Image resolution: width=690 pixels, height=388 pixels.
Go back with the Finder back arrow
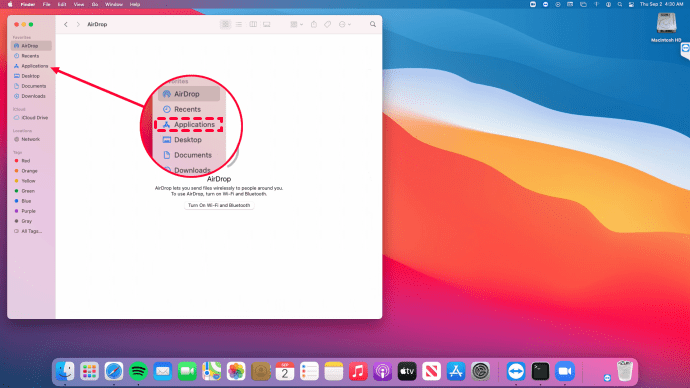point(66,25)
